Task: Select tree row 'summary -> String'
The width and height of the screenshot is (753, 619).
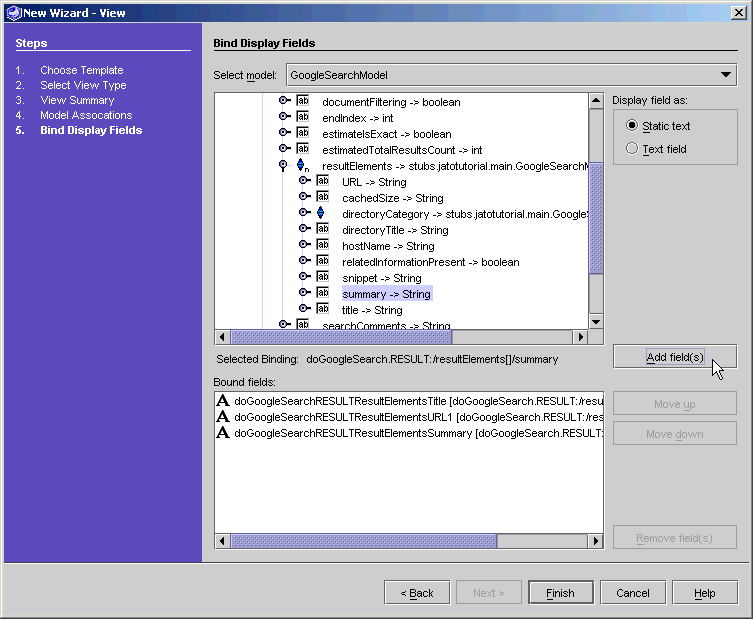Action: pyautogui.click(x=387, y=293)
